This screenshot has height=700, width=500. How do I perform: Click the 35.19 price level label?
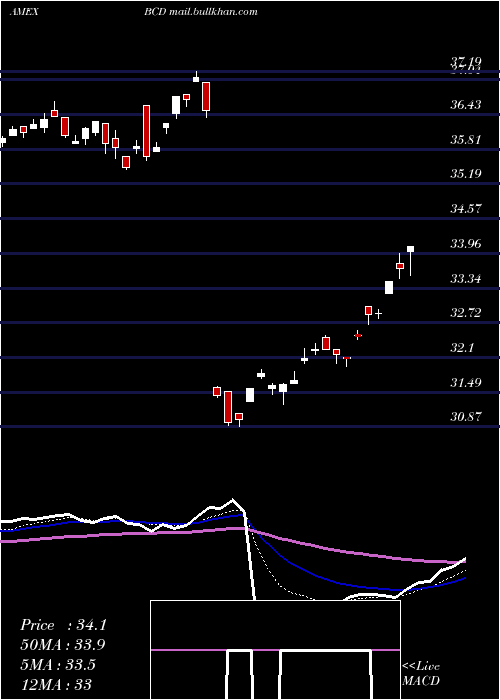click(466, 173)
